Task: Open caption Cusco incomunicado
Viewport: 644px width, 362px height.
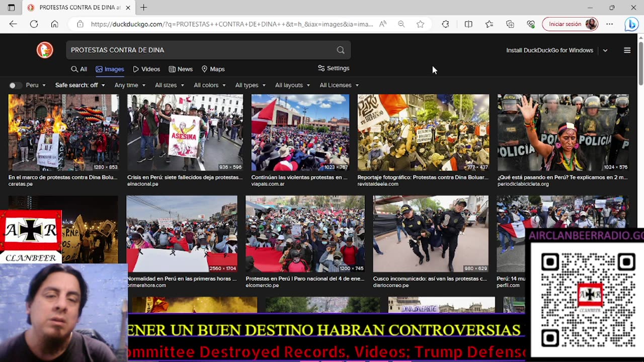Action: click(x=430, y=279)
